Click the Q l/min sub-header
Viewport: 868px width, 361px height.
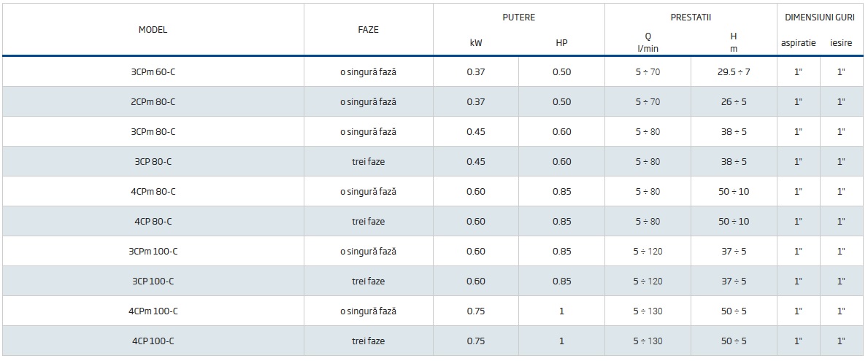[x=647, y=42]
